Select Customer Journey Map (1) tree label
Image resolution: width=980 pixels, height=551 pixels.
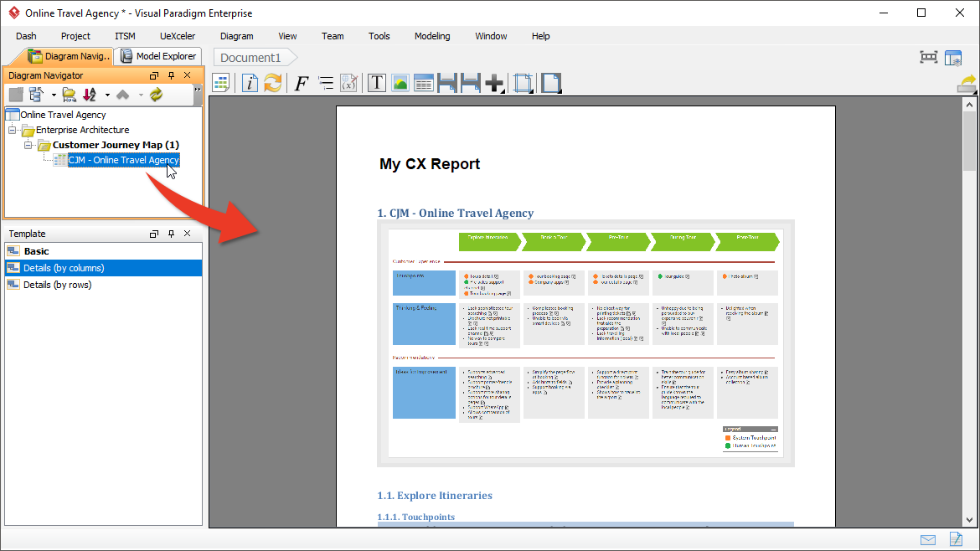[116, 145]
